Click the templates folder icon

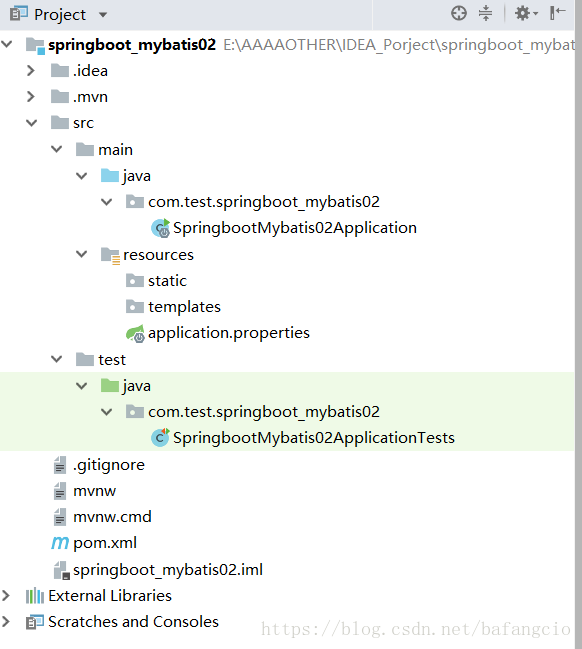click(x=135, y=307)
